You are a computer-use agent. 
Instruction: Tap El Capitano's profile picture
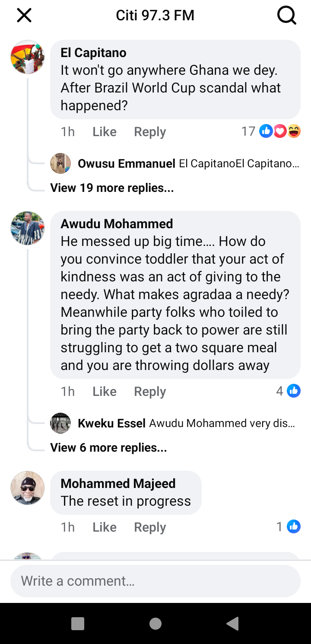click(x=28, y=57)
